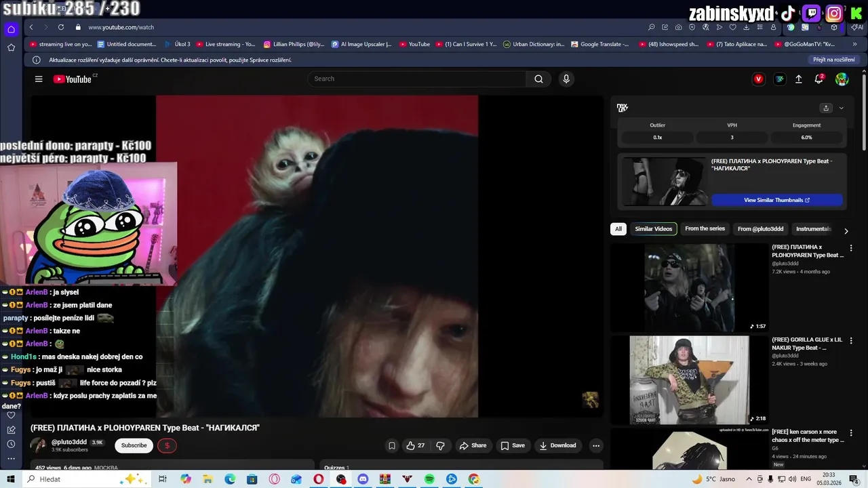This screenshot has height=488, width=868.
Task: Open the three-dot more actions under video
Action: (x=596, y=445)
